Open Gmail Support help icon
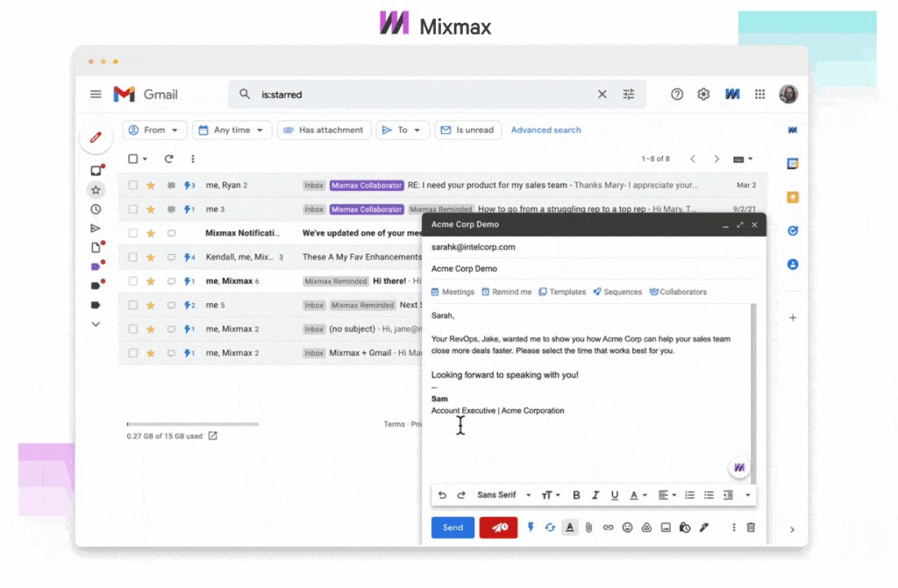 (677, 95)
